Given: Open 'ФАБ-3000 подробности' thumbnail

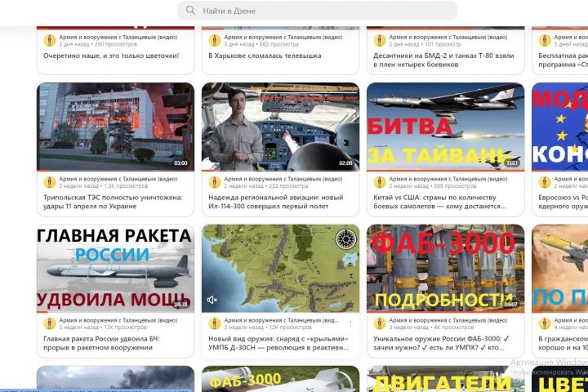Looking at the screenshot, I should coord(446,269).
